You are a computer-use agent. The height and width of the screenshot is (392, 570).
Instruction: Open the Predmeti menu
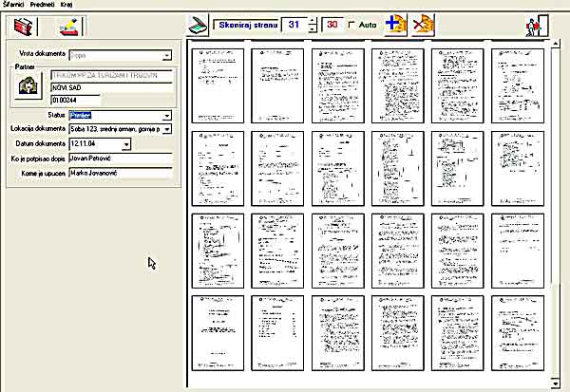44,5
